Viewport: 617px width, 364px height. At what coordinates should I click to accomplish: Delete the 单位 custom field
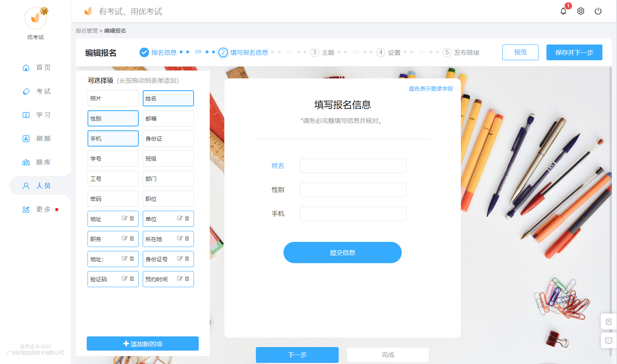coord(187,218)
